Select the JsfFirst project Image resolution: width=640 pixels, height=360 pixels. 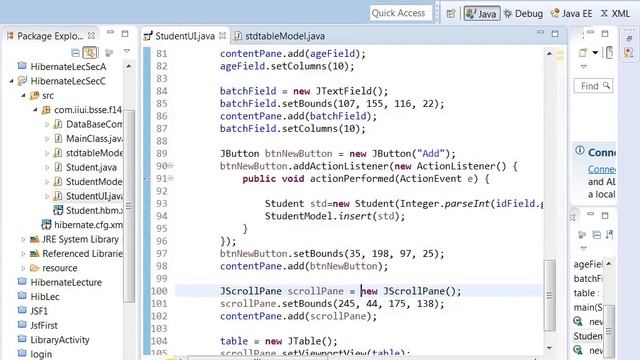[44, 325]
